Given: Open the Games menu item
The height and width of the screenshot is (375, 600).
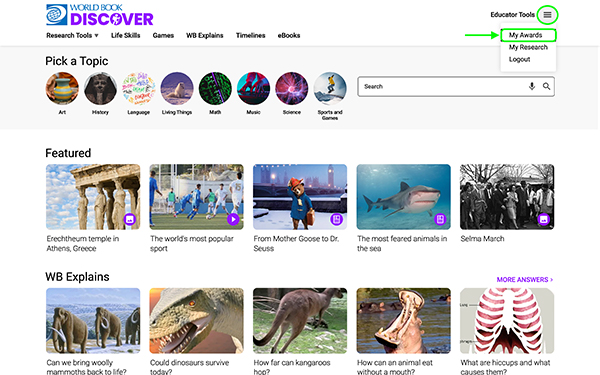Looking at the screenshot, I should point(163,36).
